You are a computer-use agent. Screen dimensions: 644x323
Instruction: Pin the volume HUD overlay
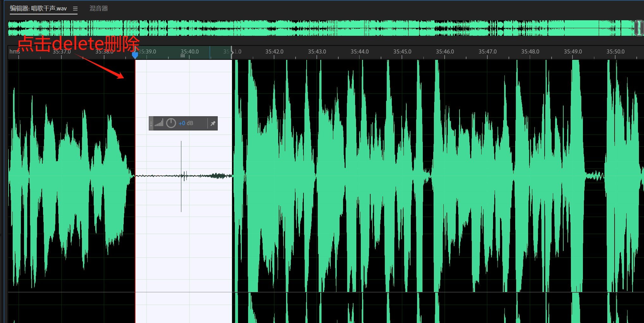click(213, 123)
